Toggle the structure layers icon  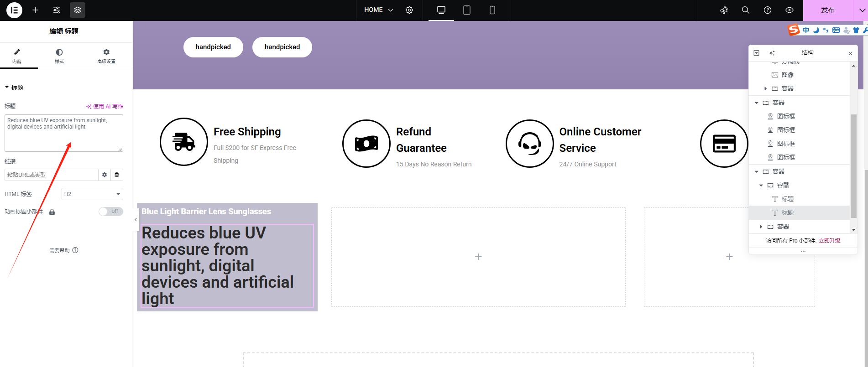point(78,10)
